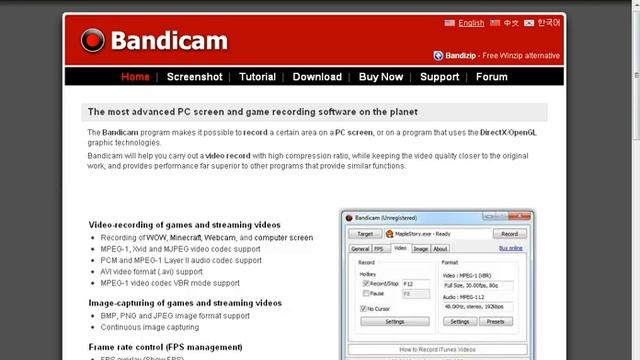Open the Forum menu item
This screenshot has height=360, width=640.
[x=491, y=77]
